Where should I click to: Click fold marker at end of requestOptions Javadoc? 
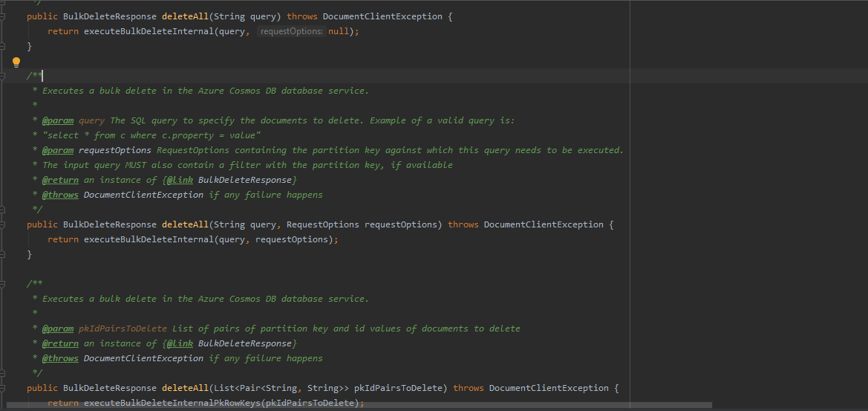(x=3, y=210)
